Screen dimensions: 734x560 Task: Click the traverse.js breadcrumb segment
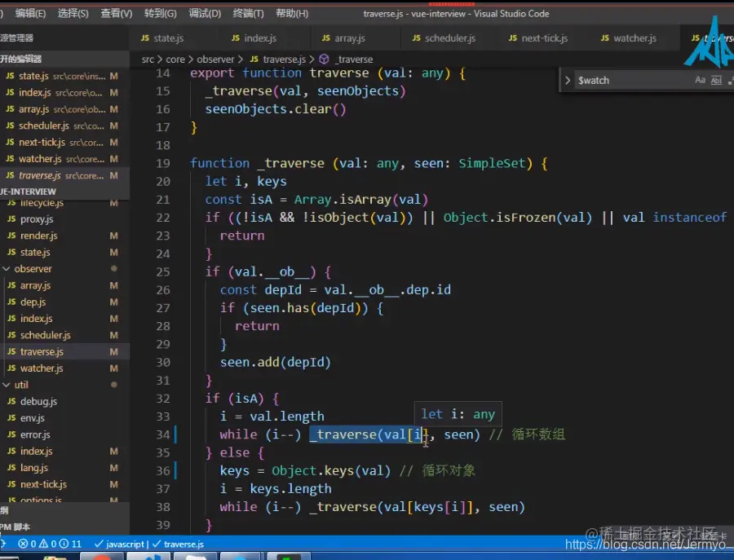[x=284, y=60]
